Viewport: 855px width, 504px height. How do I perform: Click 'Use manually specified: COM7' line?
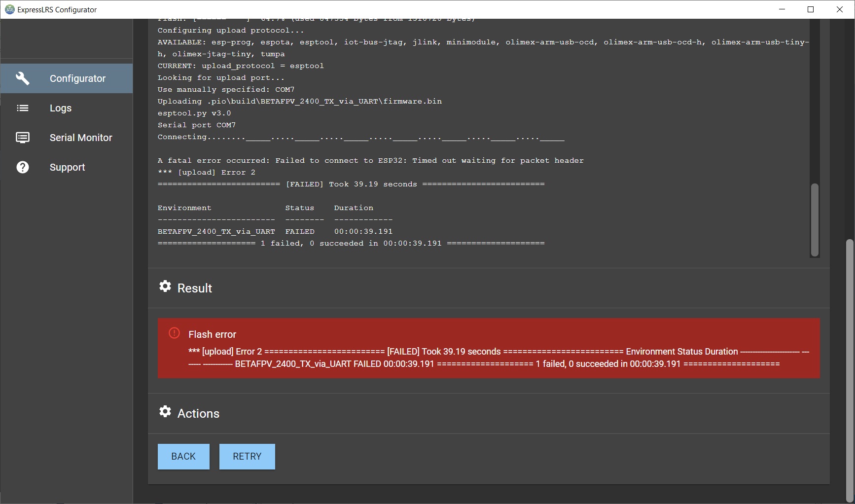[x=226, y=90]
